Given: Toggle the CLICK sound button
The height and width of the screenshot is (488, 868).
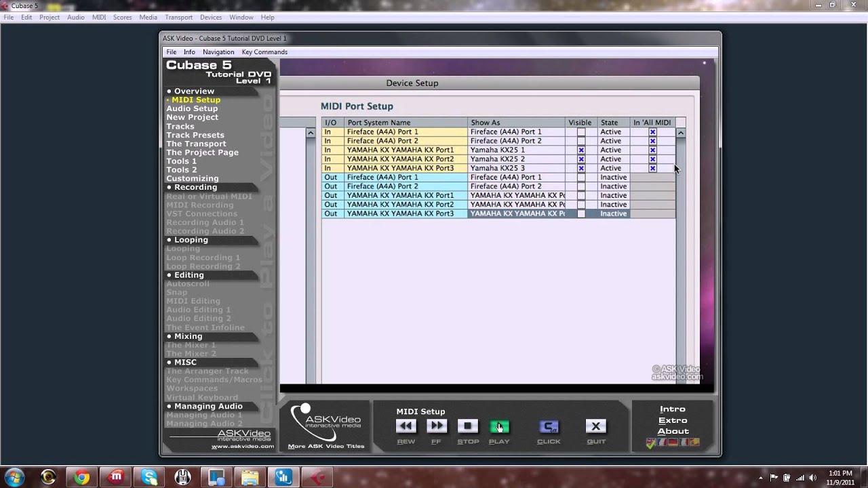Looking at the screenshot, I should (549, 426).
